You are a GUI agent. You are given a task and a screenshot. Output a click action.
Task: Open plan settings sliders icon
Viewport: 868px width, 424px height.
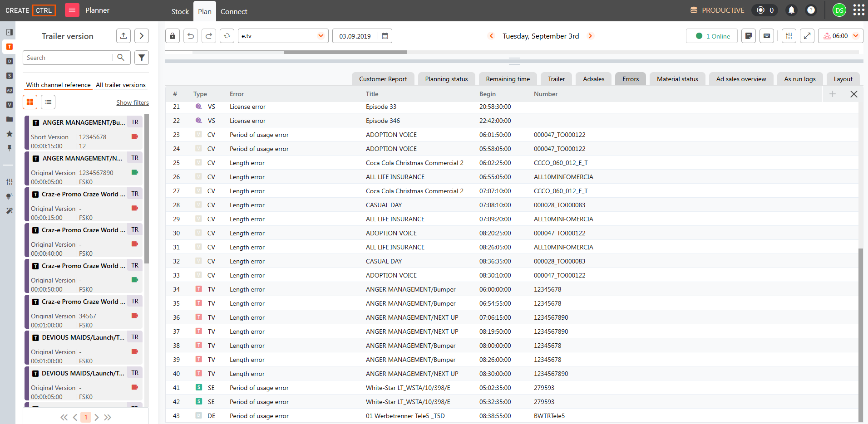789,36
